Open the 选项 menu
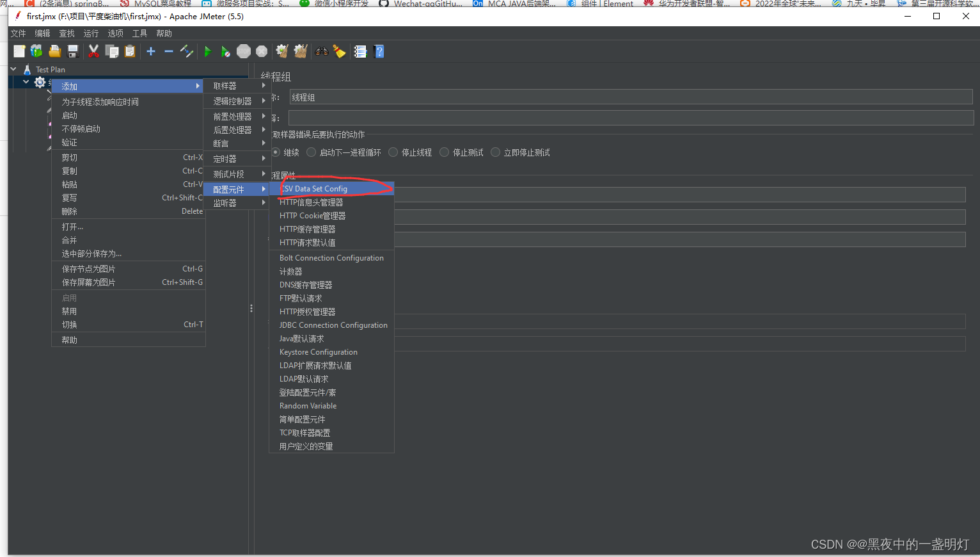This screenshot has height=557, width=980. tap(116, 33)
